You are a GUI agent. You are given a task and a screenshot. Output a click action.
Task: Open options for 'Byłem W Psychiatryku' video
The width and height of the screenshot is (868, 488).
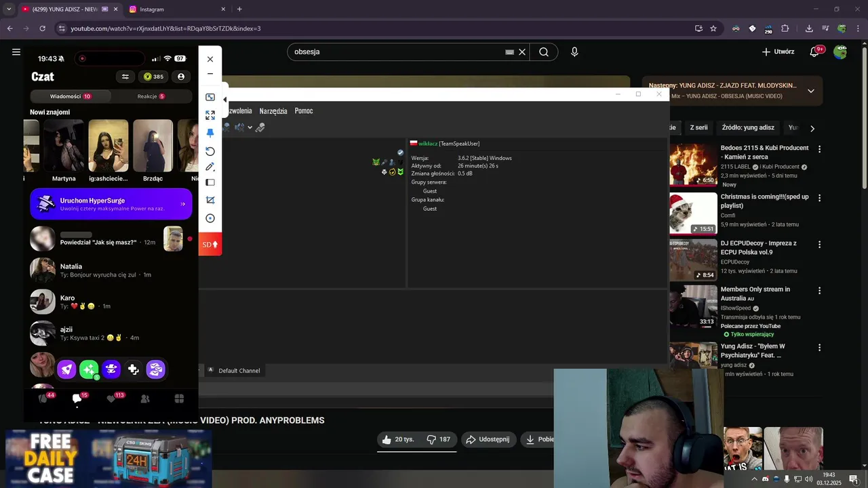pyautogui.click(x=819, y=347)
